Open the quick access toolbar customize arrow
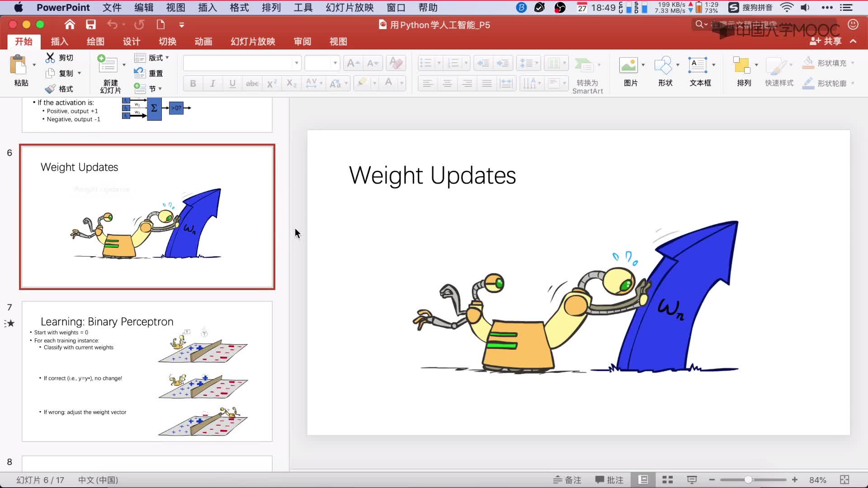868x488 pixels. tap(181, 25)
